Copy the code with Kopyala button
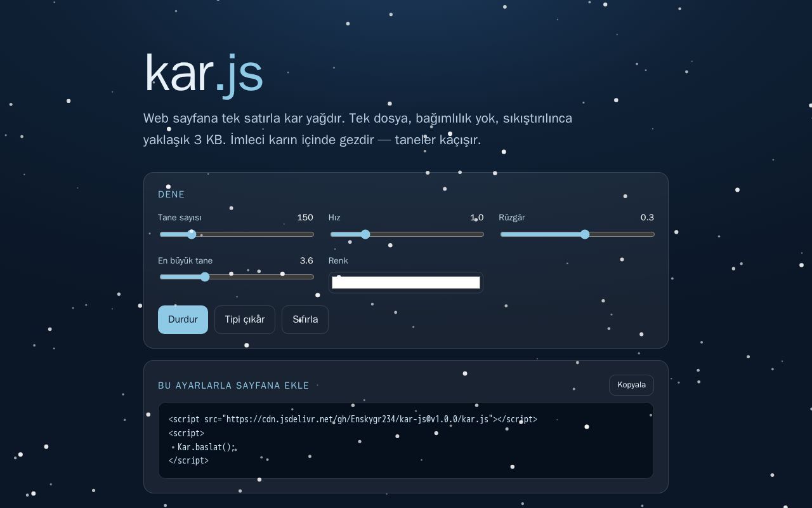 [631, 385]
